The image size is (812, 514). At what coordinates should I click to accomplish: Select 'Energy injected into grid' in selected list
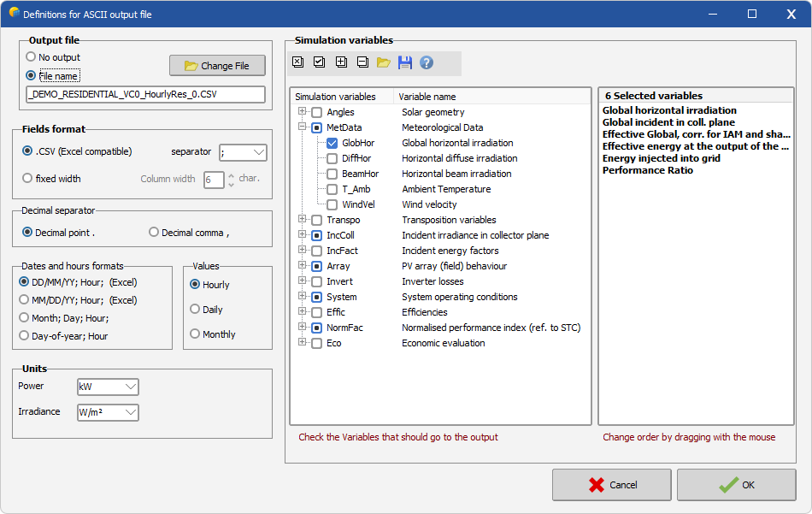point(662,158)
